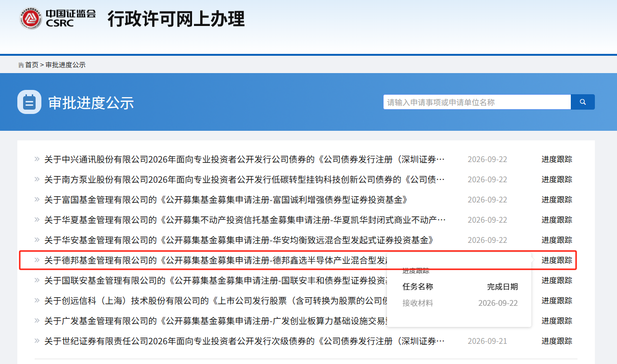
Task: Click 进度跟踪 for 华夏基金 row
Action: coord(557,220)
